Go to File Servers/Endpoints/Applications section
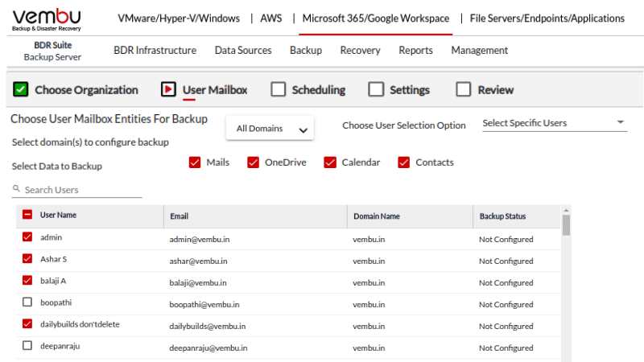This screenshot has height=362, width=644. pyautogui.click(x=547, y=19)
